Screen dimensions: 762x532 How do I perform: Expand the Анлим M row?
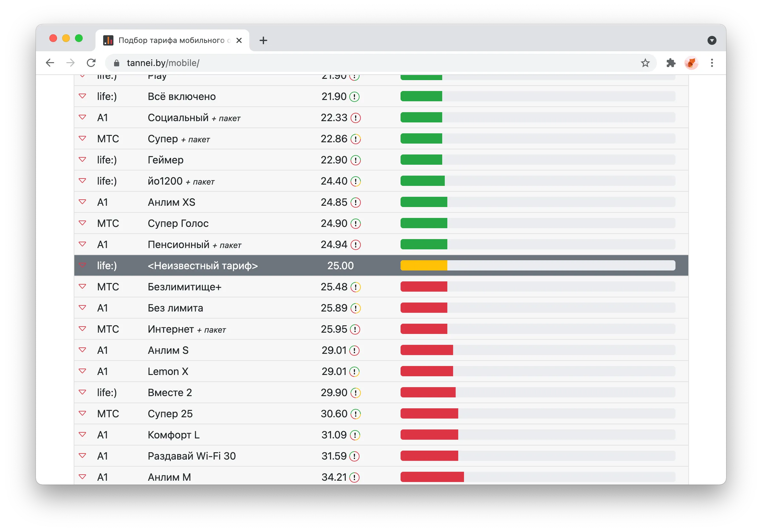pyautogui.click(x=82, y=477)
